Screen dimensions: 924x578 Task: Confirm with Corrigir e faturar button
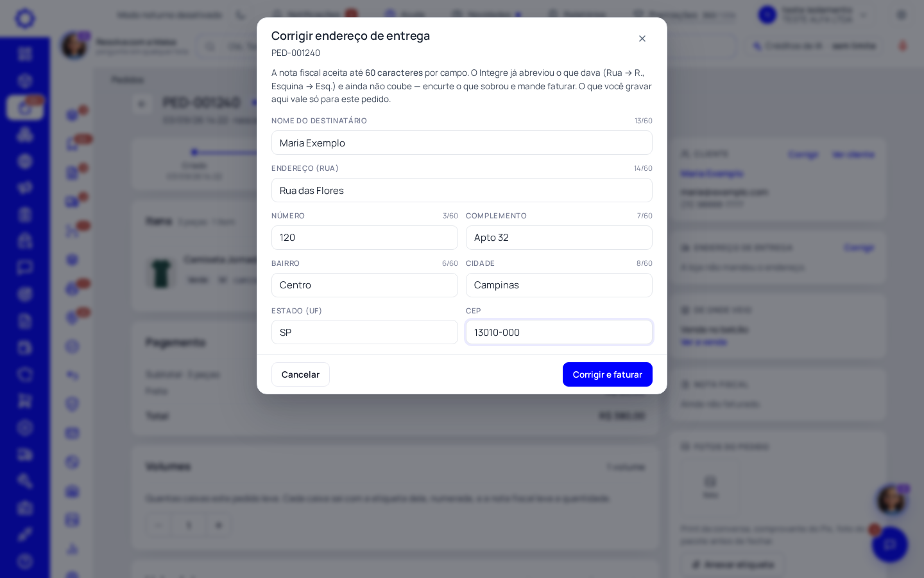click(x=608, y=374)
